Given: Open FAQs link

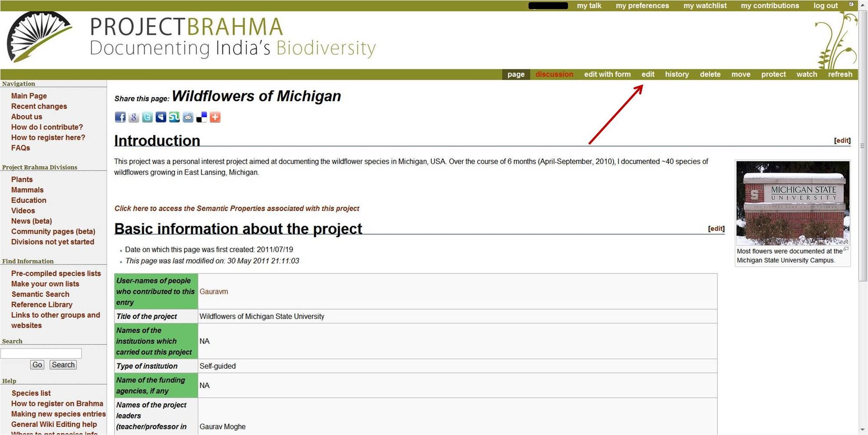Looking at the screenshot, I should click(20, 148).
